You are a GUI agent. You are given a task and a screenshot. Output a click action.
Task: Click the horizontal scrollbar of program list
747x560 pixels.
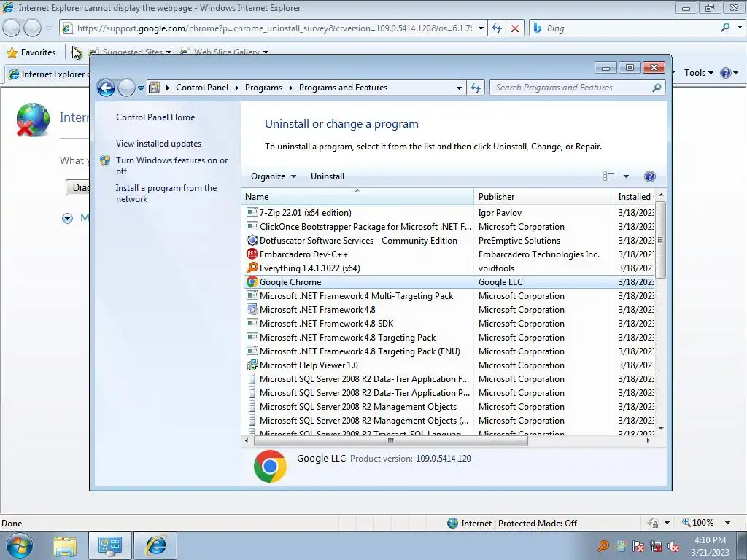tap(391, 441)
